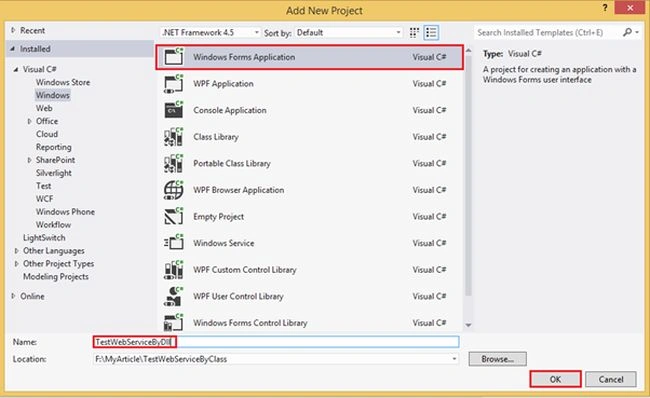This screenshot has height=398, width=650.
Task: Select the Windows category in tree
Action: tap(53, 95)
